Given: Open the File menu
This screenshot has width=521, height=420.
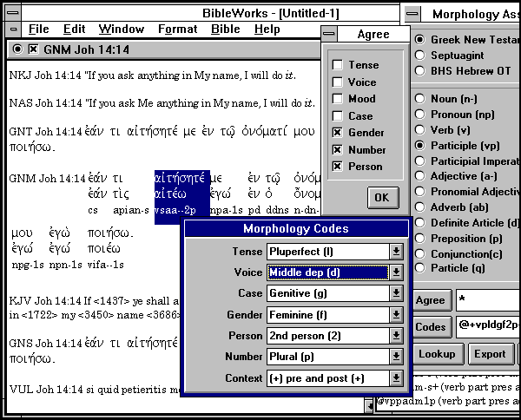Looking at the screenshot, I should [x=38, y=30].
